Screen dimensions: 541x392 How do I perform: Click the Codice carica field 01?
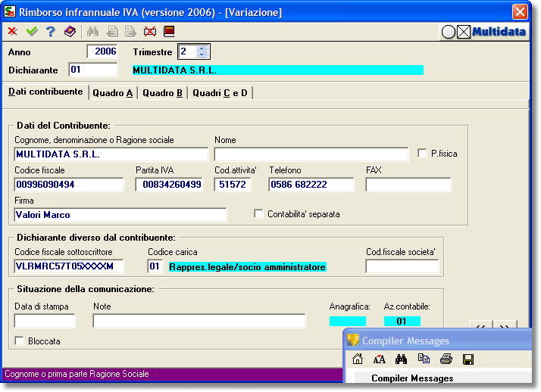pos(155,266)
